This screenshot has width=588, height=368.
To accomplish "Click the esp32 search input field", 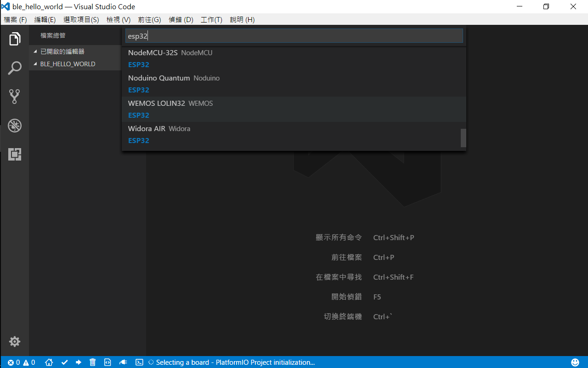I will click(x=294, y=35).
